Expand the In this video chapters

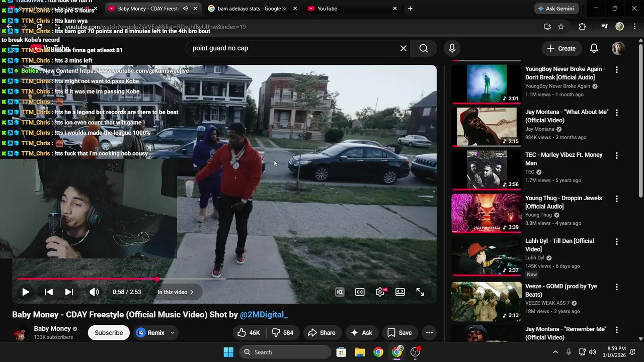tap(176, 292)
